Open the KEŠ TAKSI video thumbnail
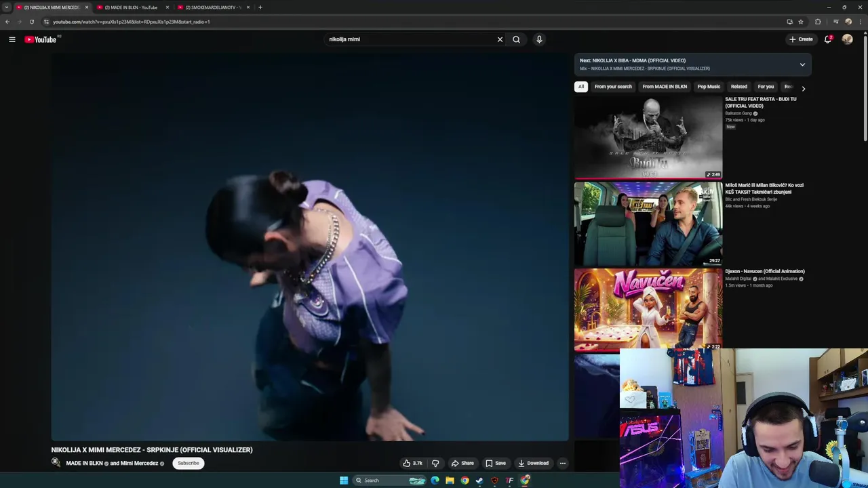868x488 pixels. tap(648, 224)
